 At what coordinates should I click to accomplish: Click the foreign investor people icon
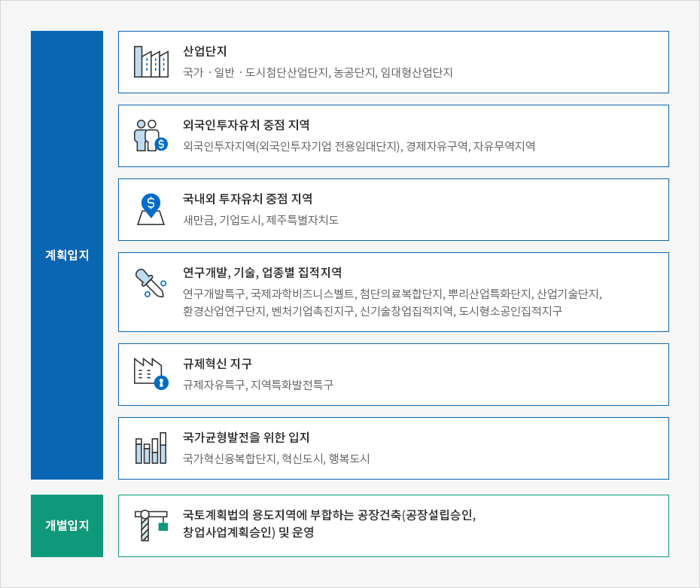(151, 136)
